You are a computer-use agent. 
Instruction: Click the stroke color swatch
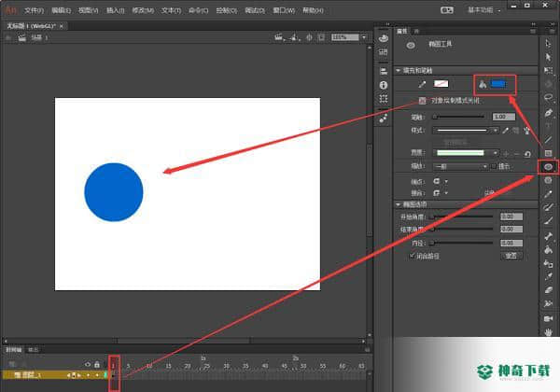click(441, 84)
